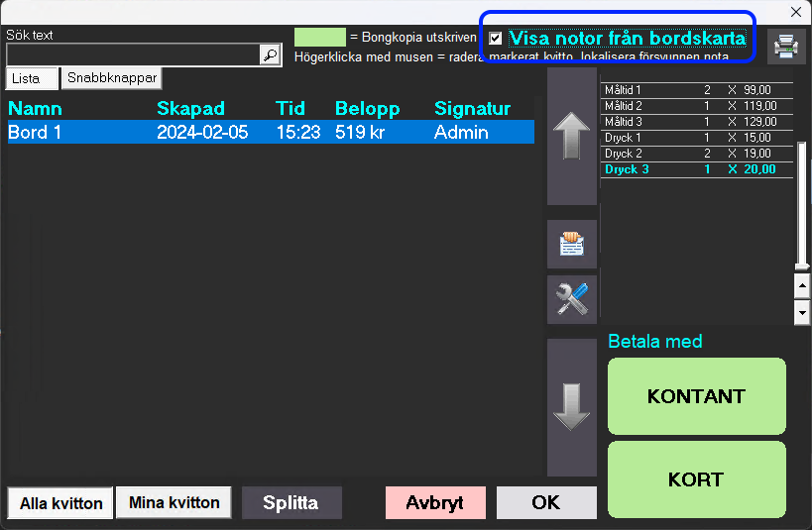Screen dimensions: 812x530
Task: Click the Splitta button
Action: point(291,502)
